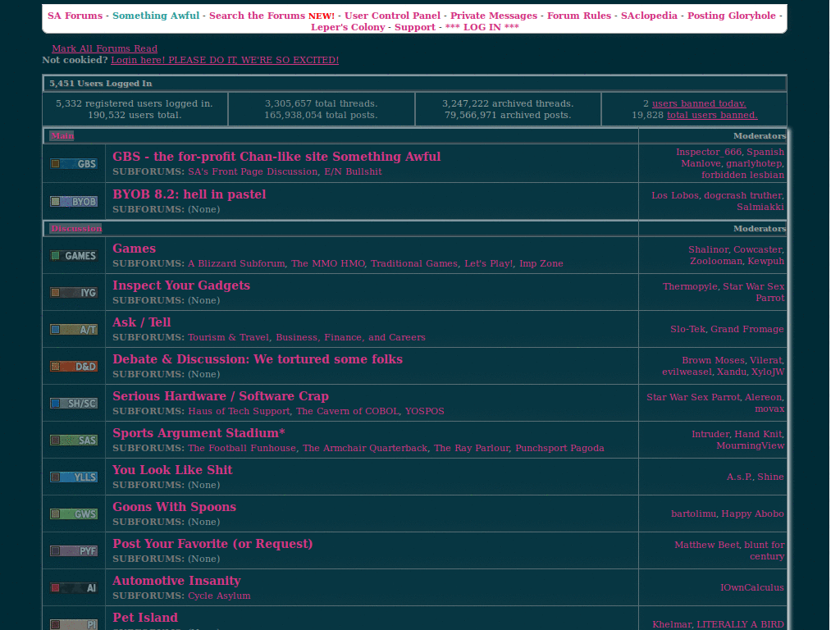Open SA's Front Page Discussion subforum
840x630 pixels.
click(x=253, y=171)
